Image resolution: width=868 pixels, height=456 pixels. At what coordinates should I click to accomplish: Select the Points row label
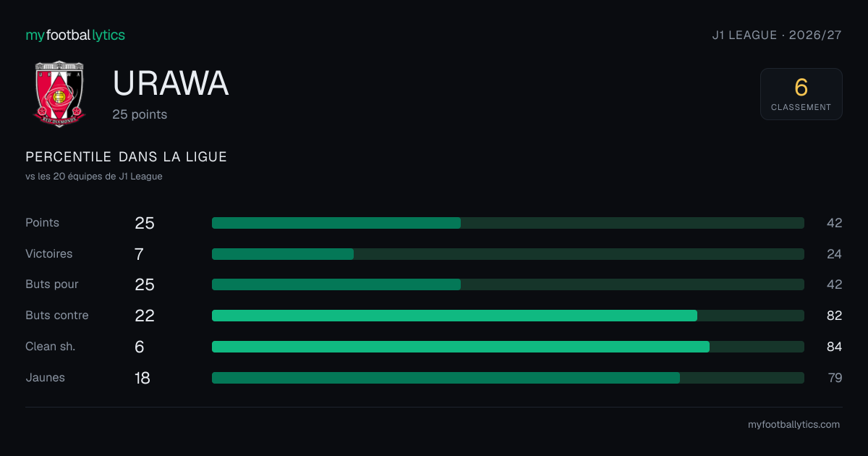click(x=43, y=223)
